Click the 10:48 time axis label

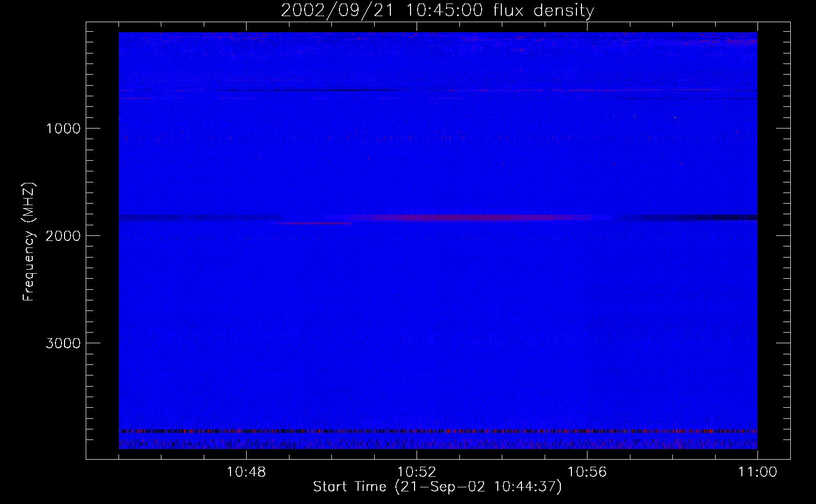pyautogui.click(x=246, y=472)
